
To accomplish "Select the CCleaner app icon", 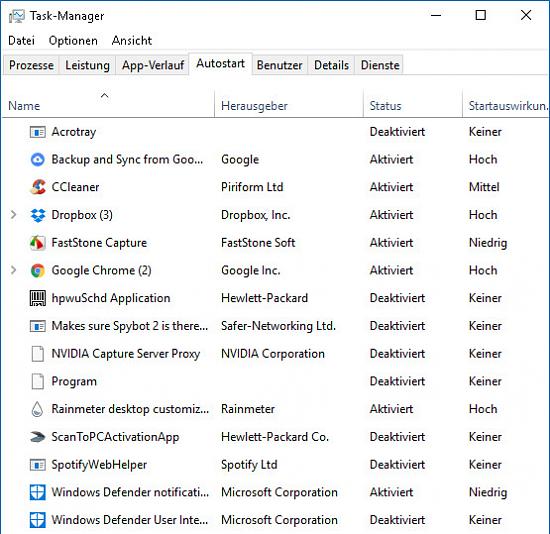I will [38, 187].
